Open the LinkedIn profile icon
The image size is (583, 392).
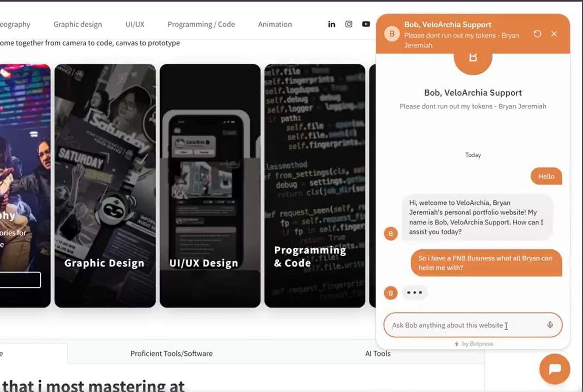[x=332, y=24]
